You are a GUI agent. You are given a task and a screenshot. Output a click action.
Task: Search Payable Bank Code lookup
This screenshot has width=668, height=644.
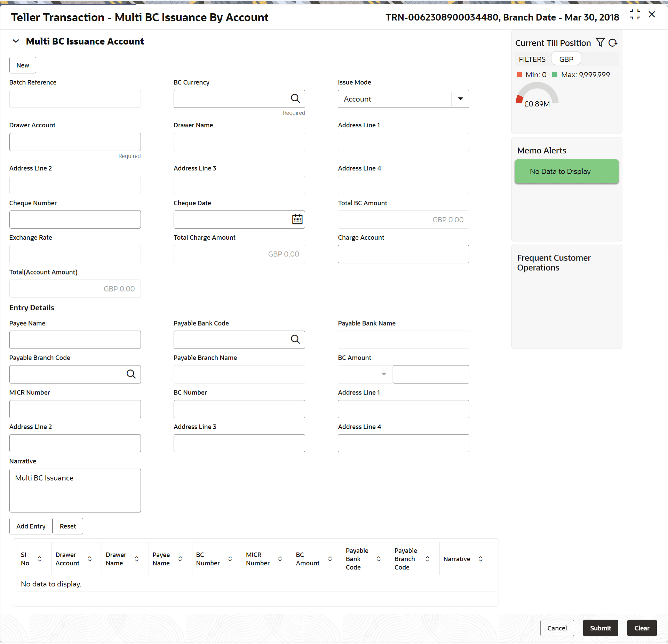(x=295, y=340)
